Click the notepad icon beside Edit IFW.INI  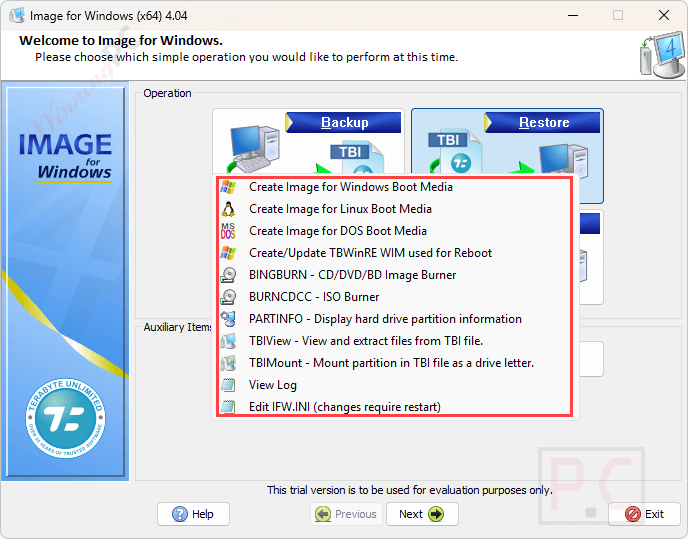[x=228, y=407]
